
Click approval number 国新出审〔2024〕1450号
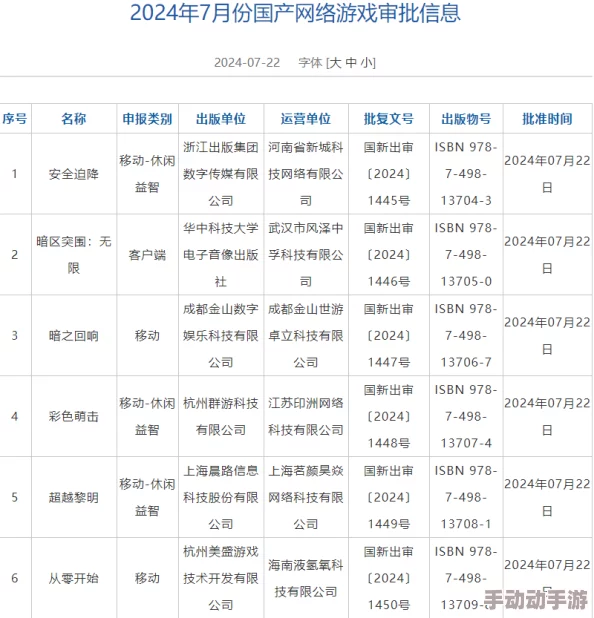[x=389, y=578]
